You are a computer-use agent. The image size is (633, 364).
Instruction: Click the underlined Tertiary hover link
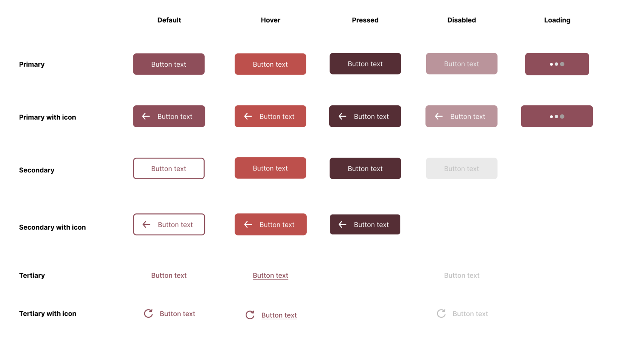point(270,276)
